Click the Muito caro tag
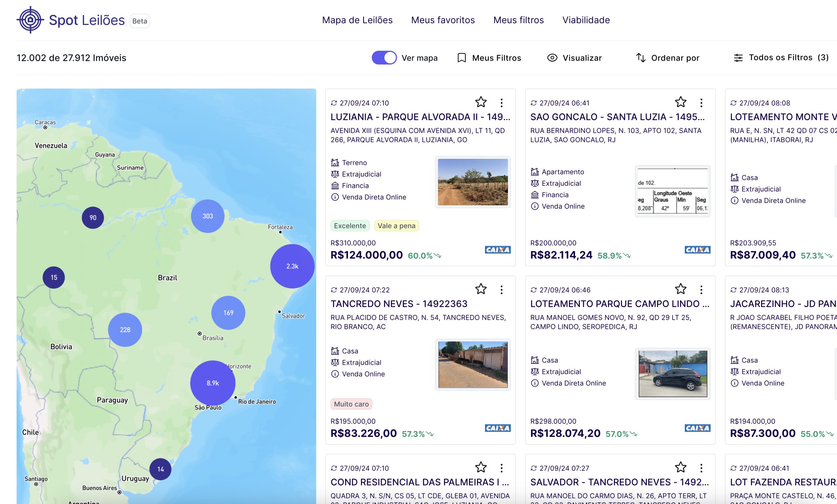This screenshot has width=837, height=504. coord(351,404)
